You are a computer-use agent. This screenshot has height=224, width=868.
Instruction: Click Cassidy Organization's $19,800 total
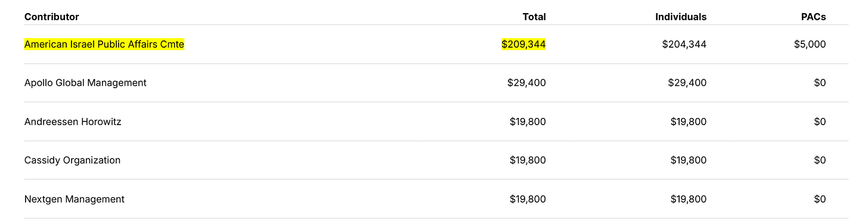(x=528, y=160)
